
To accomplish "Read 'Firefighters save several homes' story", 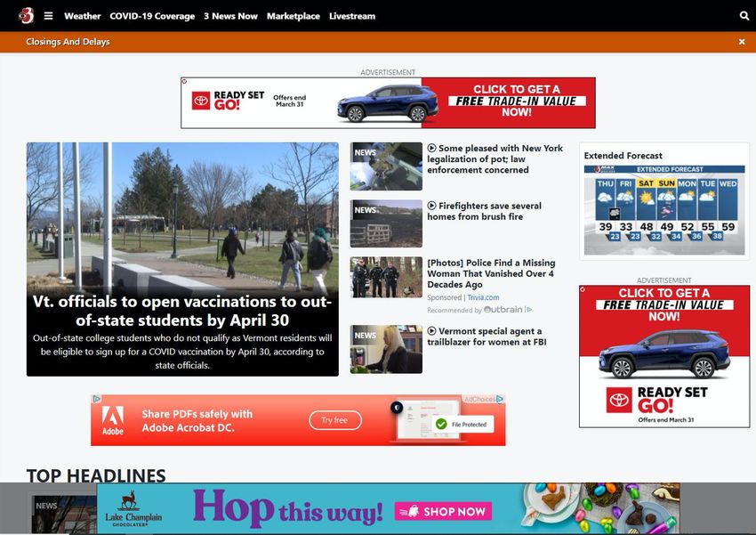I will pos(485,211).
